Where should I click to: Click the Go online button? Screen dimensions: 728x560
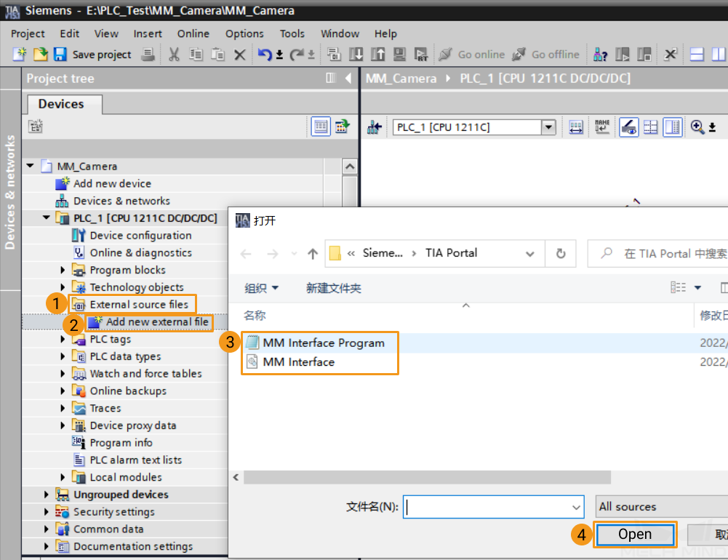[x=472, y=55]
